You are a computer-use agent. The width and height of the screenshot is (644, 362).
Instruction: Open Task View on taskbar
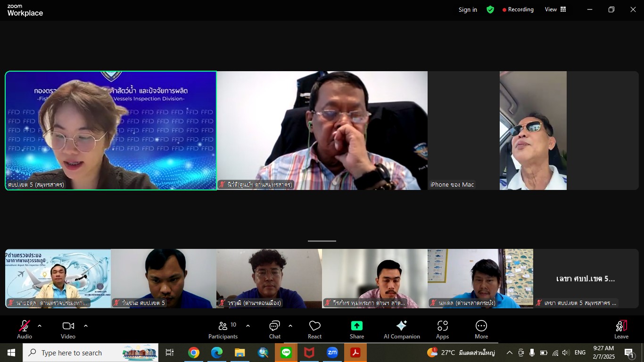pyautogui.click(x=170, y=353)
